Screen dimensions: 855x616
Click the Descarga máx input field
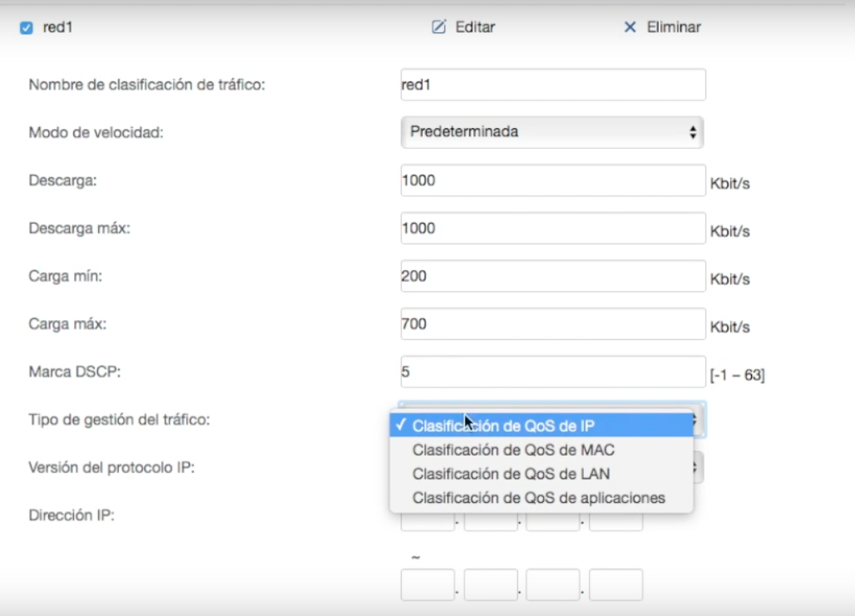[x=552, y=229]
